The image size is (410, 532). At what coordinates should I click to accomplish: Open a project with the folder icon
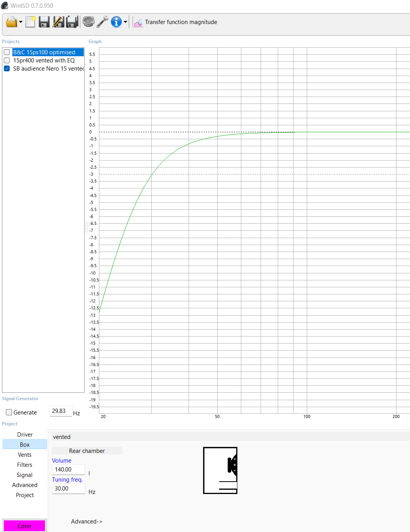pyautogui.click(x=12, y=22)
